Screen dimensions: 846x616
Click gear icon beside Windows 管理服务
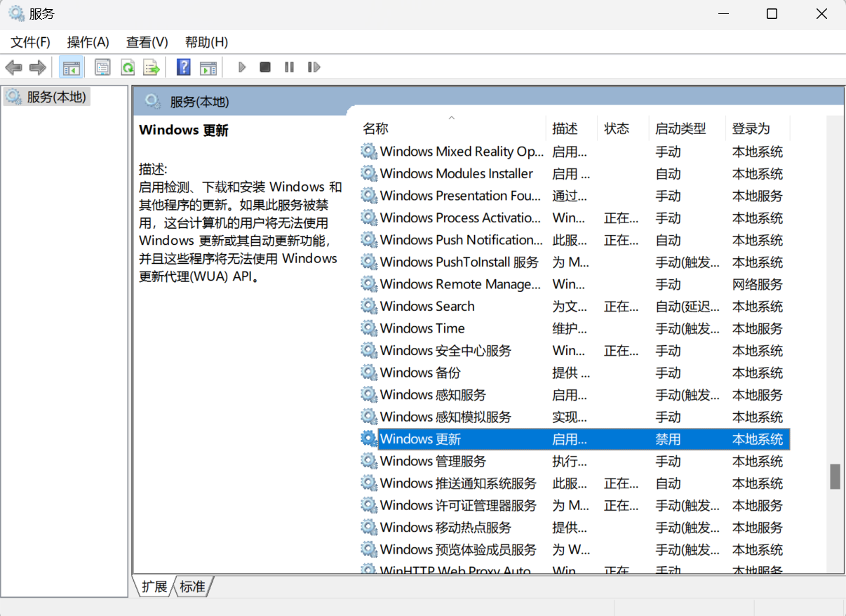point(369,461)
